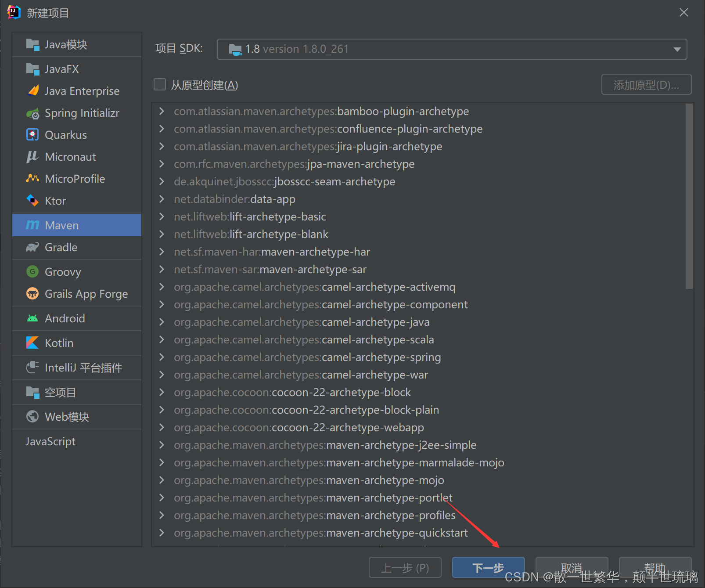
Task: Select Spring Initializr project type
Action: tap(77, 113)
